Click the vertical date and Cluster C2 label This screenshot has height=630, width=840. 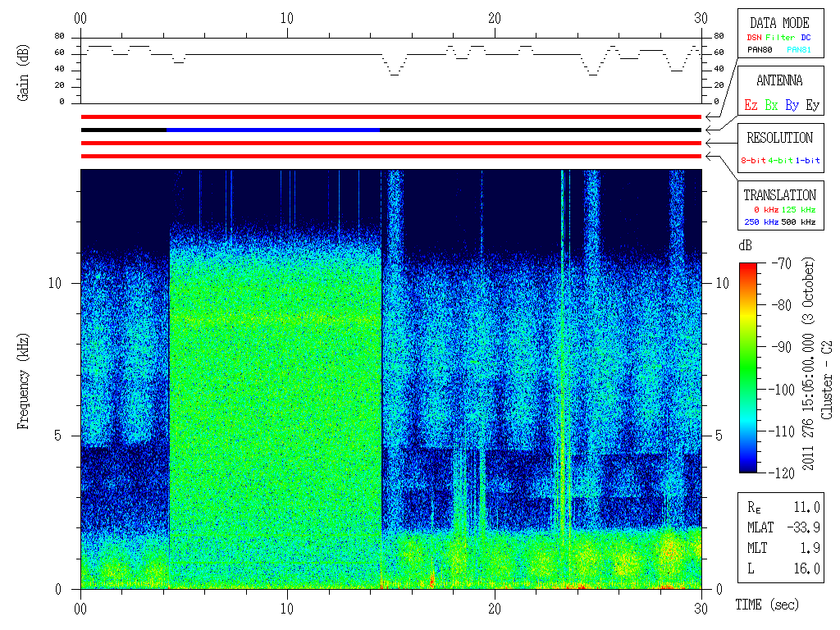[x=818, y=367]
